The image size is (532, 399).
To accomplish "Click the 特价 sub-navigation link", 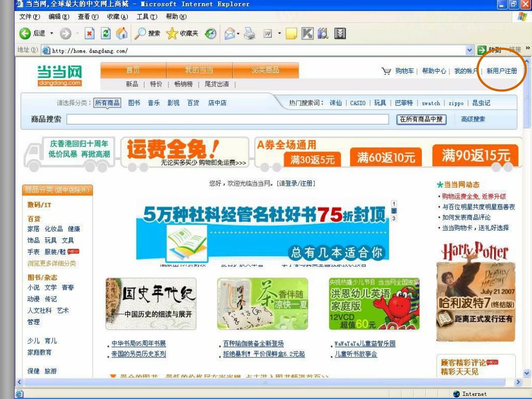I will (156, 84).
